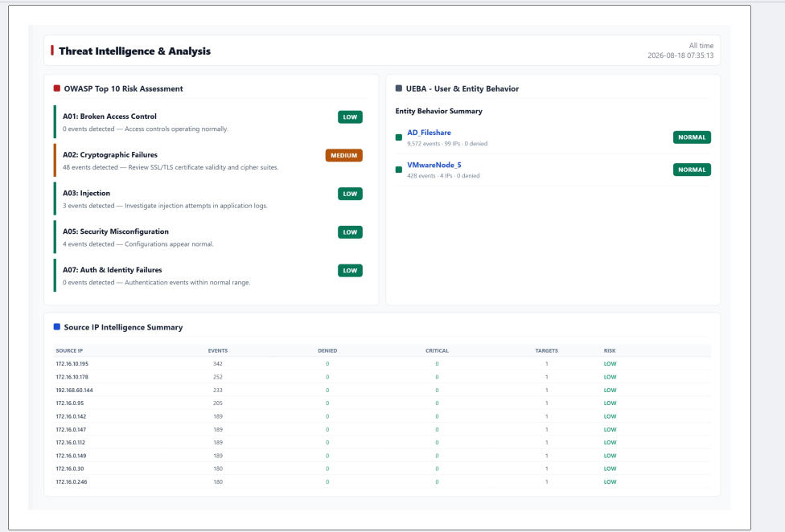Click the event count 342 for 172.16.10.195
The height and width of the screenshot is (532, 785).
(218, 364)
